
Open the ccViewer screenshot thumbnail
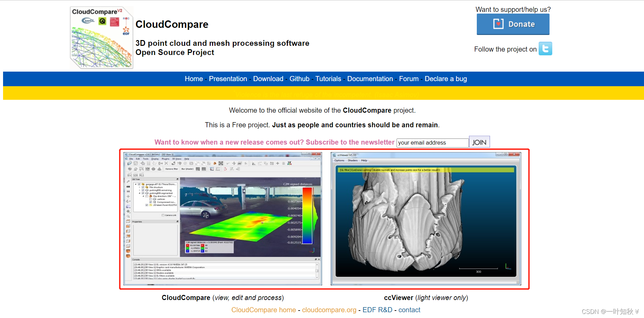(x=426, y=219)
